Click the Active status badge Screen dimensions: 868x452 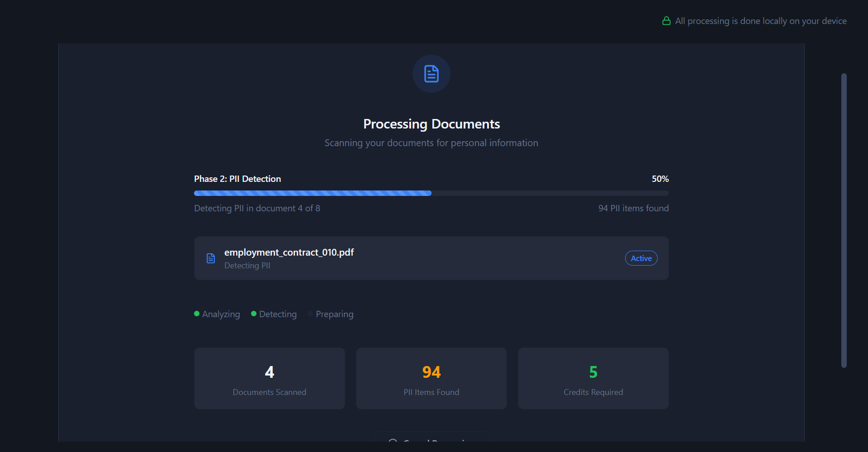tap(641, 258)
